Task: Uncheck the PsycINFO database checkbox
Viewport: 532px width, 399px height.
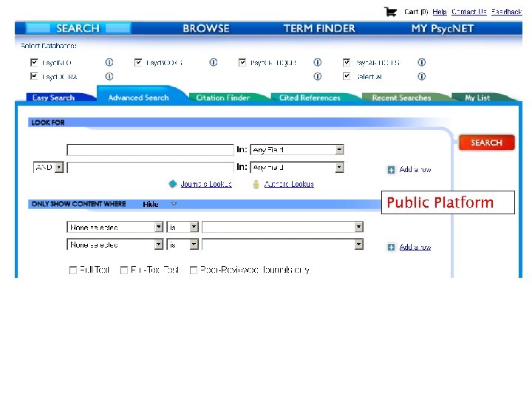Action: tap(34, 62)
